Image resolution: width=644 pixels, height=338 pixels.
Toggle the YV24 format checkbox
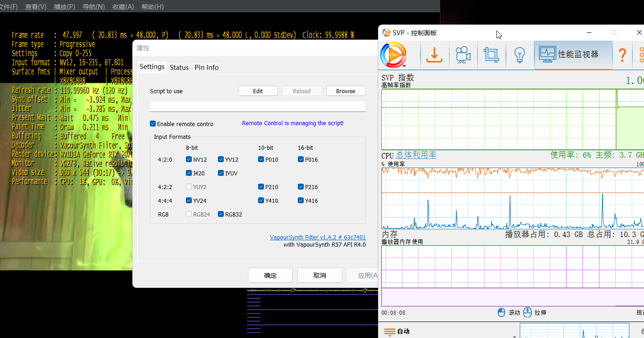tap(189, 201)
